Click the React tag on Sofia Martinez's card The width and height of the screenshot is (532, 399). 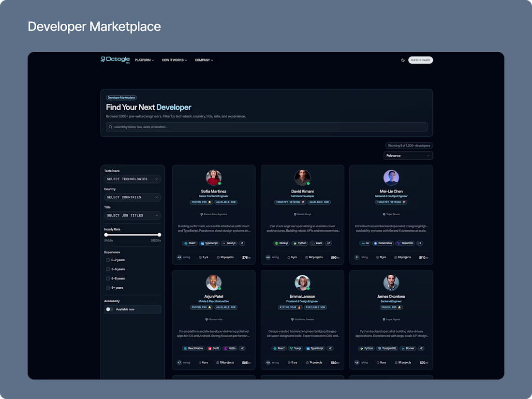click(x=190, y=243)
